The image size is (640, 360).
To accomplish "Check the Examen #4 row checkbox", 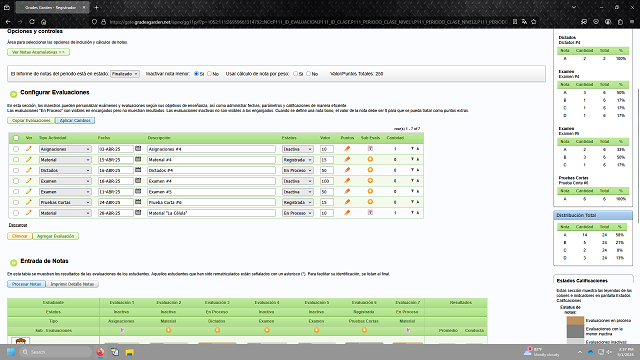I will coord(16,181).
